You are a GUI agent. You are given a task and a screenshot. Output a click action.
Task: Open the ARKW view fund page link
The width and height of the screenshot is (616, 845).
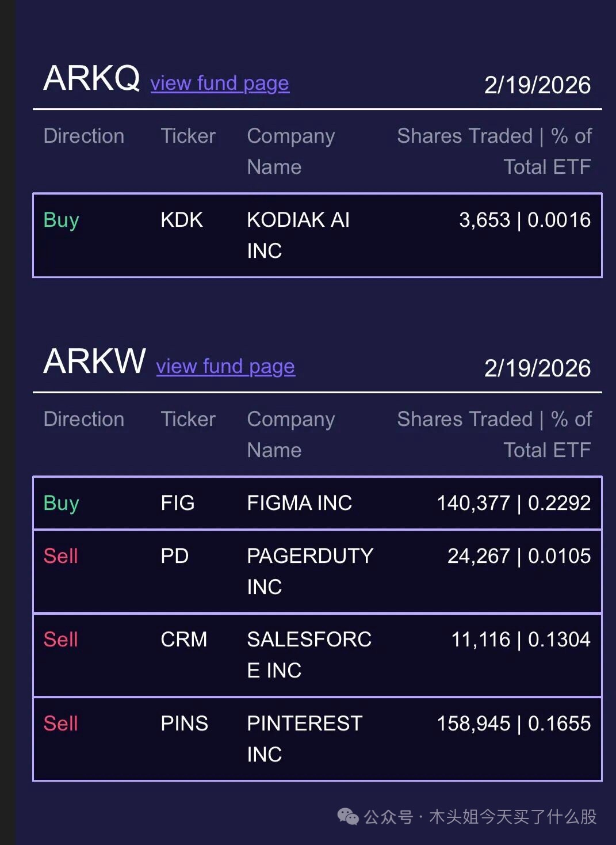[225, 367]
